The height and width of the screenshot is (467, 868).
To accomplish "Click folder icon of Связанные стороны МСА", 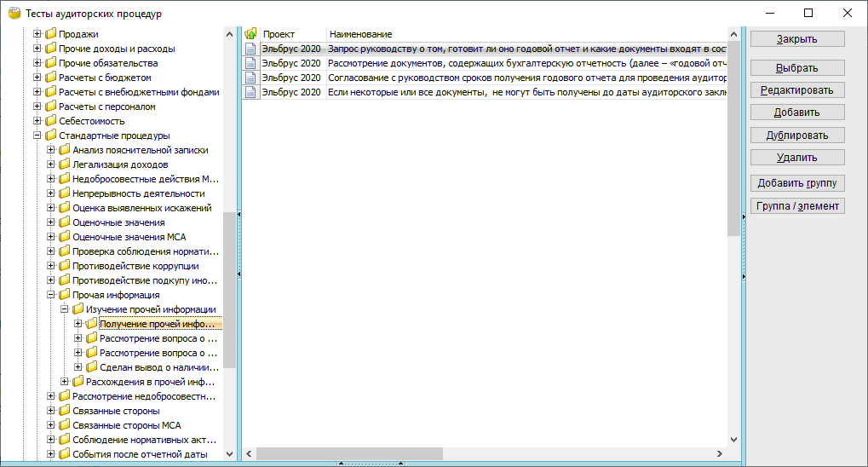I will (x=65, y=425).
